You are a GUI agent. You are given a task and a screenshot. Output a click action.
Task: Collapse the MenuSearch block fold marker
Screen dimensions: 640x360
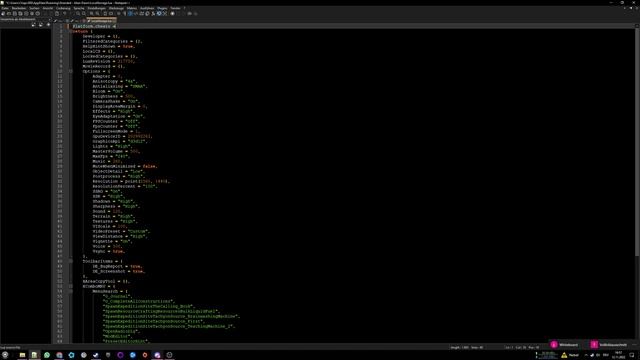coord(71,291)
